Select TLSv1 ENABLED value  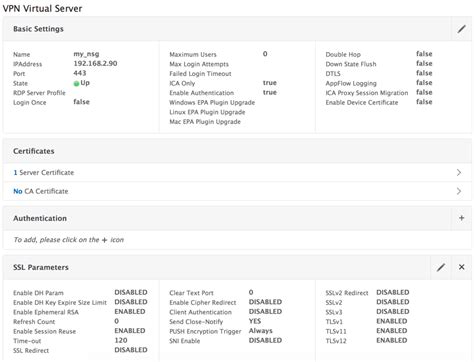tap(392, 321)
